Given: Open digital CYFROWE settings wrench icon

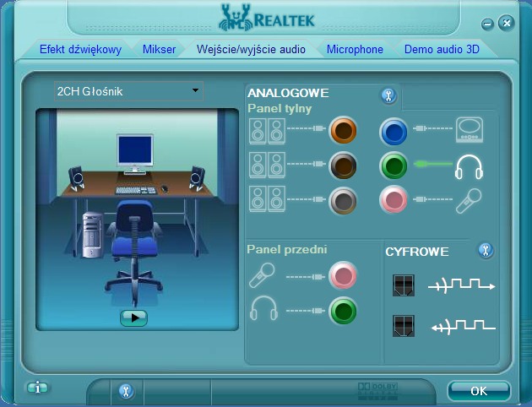Looking at the screenshot, I should coord(486,251).
